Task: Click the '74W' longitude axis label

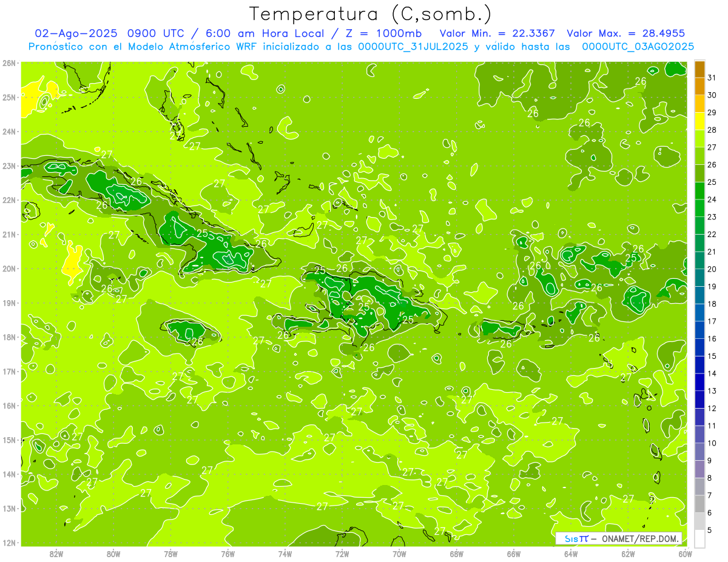Action: [x=285, y=554]
